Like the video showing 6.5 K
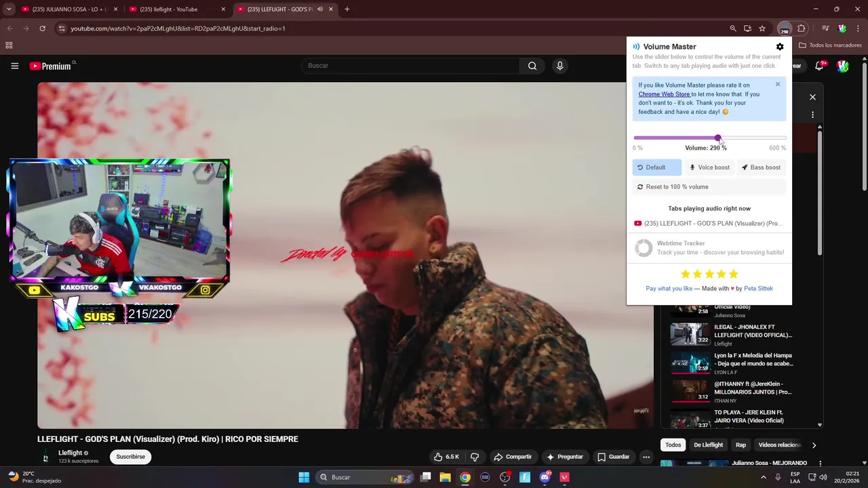 [x=446, y=457]
